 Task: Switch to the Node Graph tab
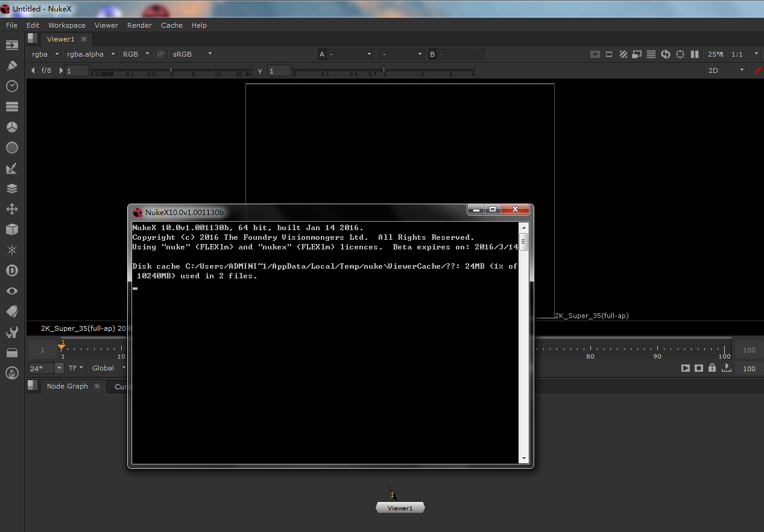(68, 386)
